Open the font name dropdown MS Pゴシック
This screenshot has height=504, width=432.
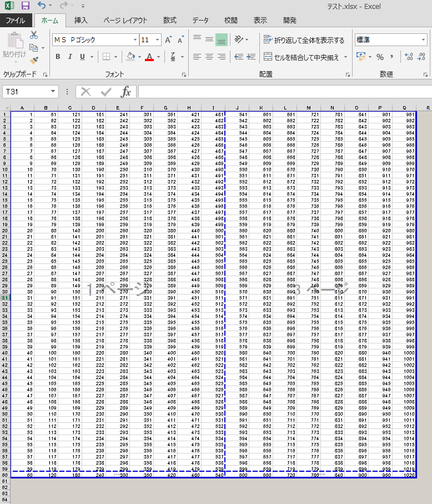[135, 40]
